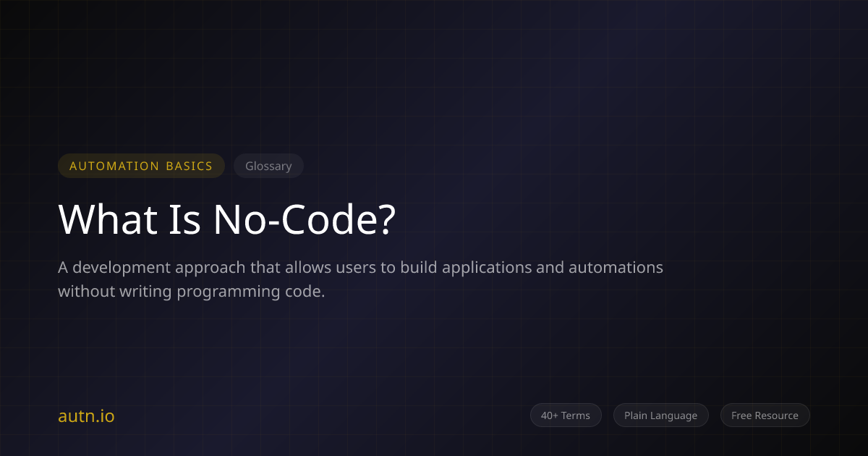Click the "What Is No-Code?" heading
The width and height of the screenshot is (868, 456).
[227, 219]
